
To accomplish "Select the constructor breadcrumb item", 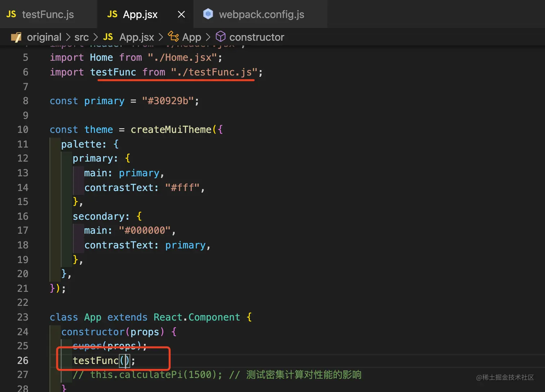I will click(x=257, y=37).
